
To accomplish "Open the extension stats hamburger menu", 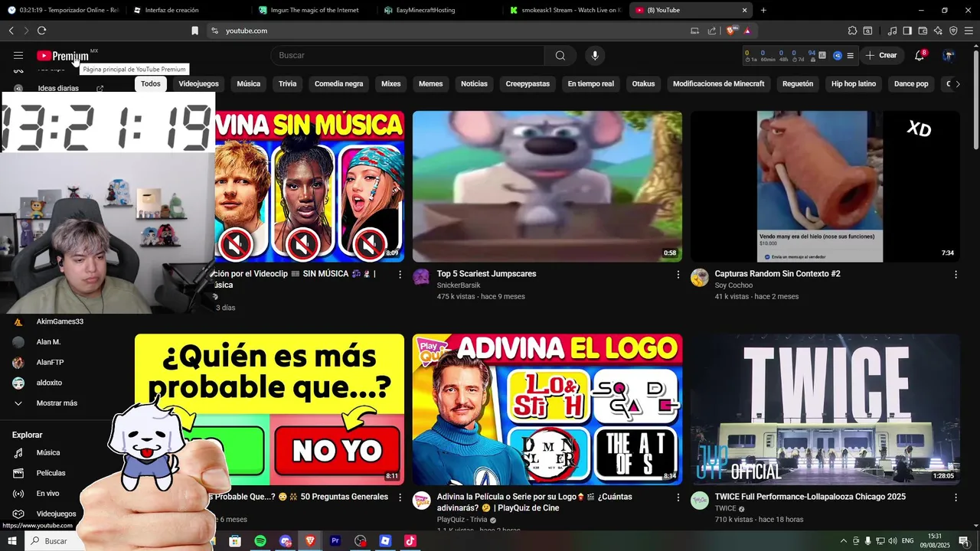I will [x=850, y=55].
